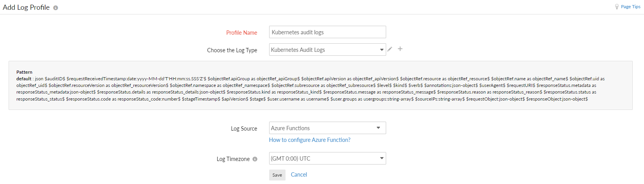This screenshot has height=184, width=644.
Task: Click the bold Pattern heading in the box
Action: pos(24,72)
